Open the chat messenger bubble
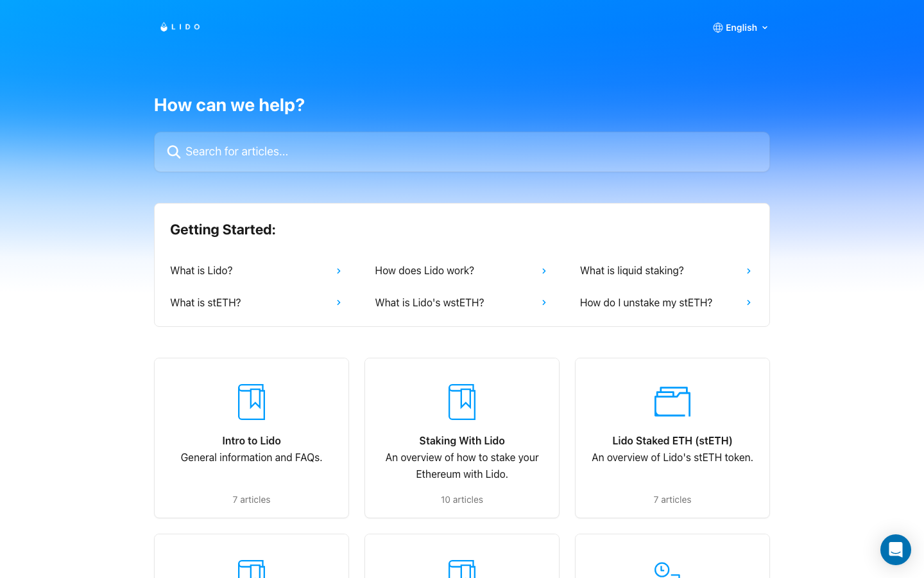924x578 pixels. pos(896,550)
